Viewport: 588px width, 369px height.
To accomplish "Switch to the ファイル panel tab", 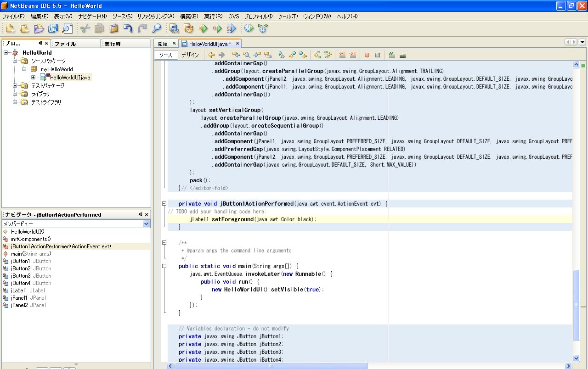I will pyautogui.click(x=65, y=44).
